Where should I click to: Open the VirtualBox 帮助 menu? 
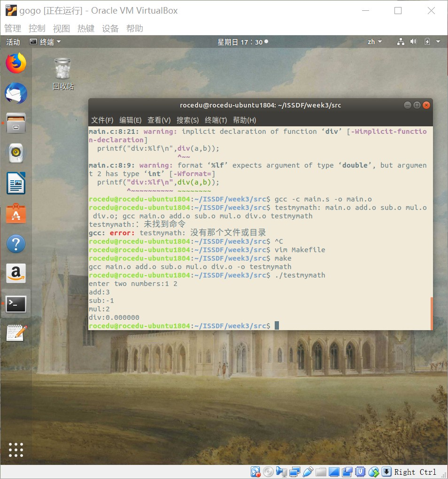pos(135,28)
